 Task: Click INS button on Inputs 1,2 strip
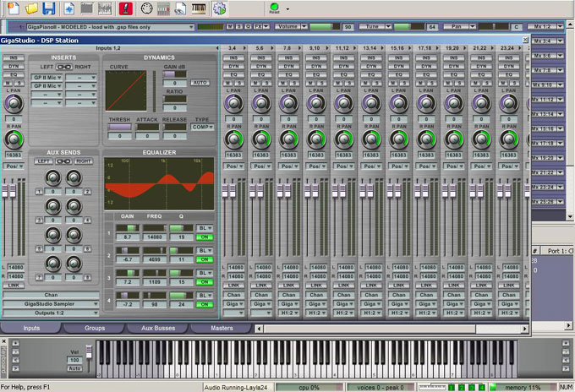pos(14,58)
